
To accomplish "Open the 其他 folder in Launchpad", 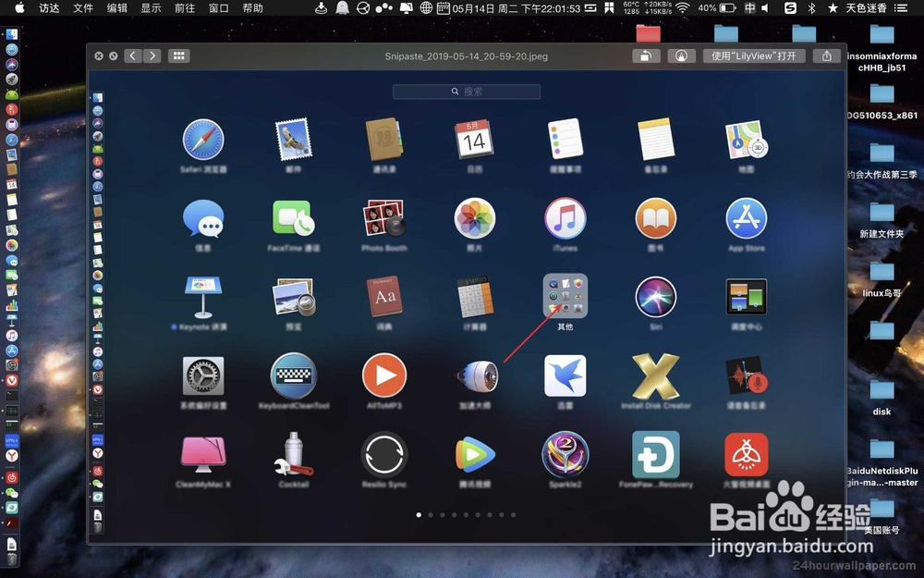I will pos(565,294).
